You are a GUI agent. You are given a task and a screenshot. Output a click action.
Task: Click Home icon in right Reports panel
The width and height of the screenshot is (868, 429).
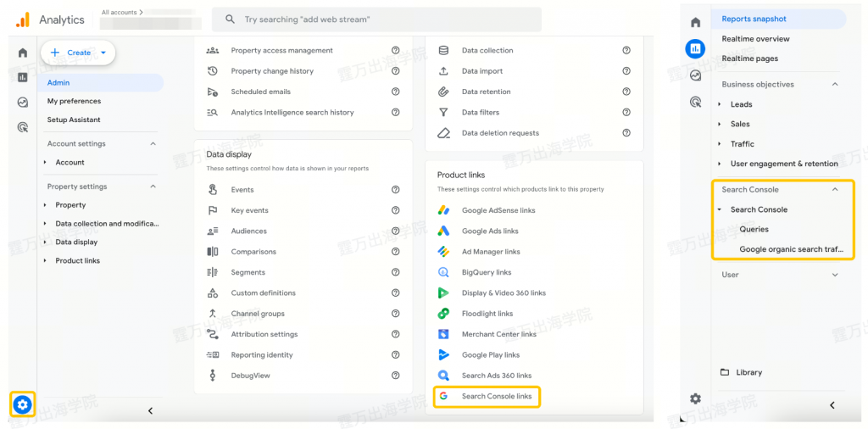point(696,23)
